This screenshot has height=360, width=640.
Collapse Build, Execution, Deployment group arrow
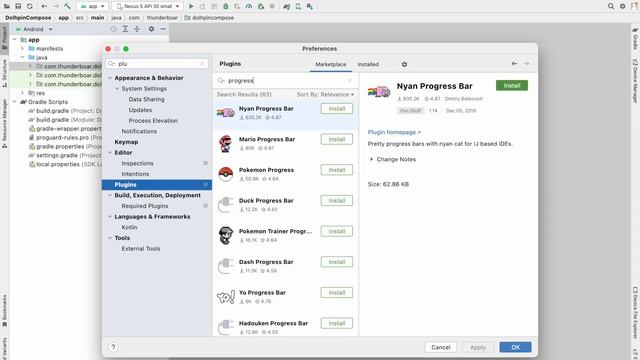tap(110, 195)
